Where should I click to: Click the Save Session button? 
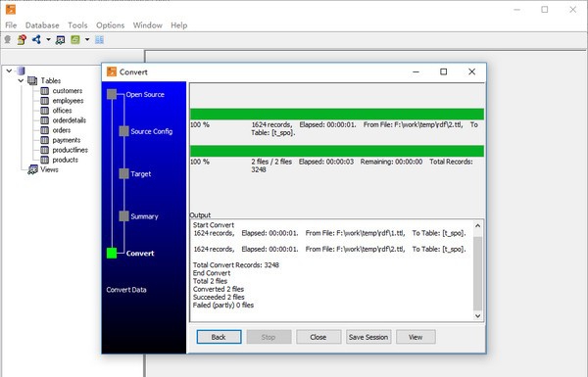(x=368, y=337)
